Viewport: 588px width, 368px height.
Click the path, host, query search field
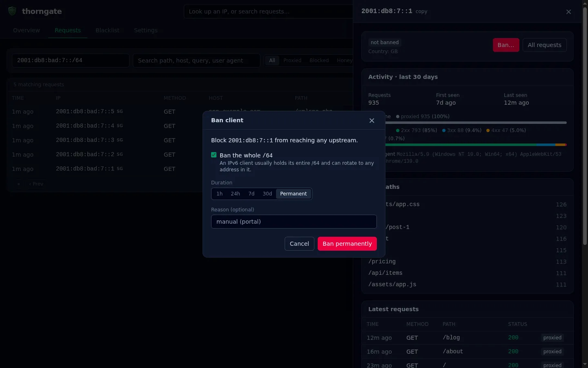point(196,61)
